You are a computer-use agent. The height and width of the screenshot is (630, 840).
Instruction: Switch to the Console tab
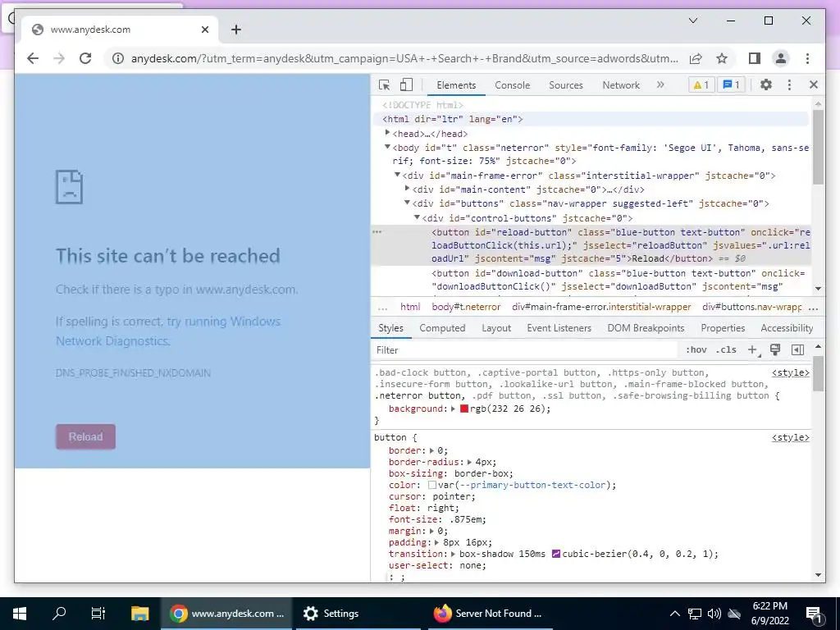click(x=512, y=85)
